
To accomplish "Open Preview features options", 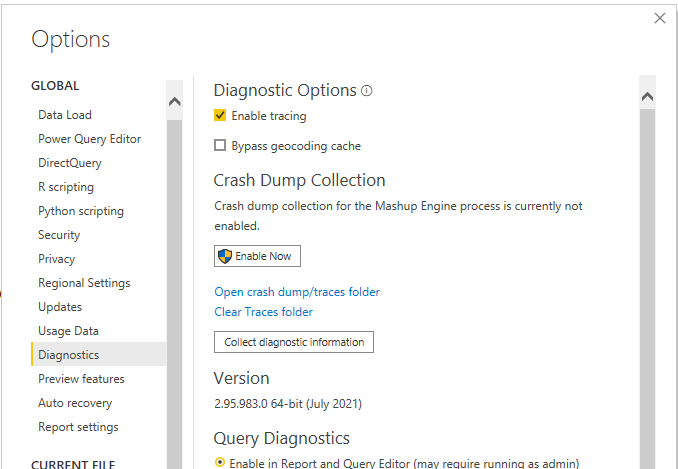I will (x=81, y=379).
